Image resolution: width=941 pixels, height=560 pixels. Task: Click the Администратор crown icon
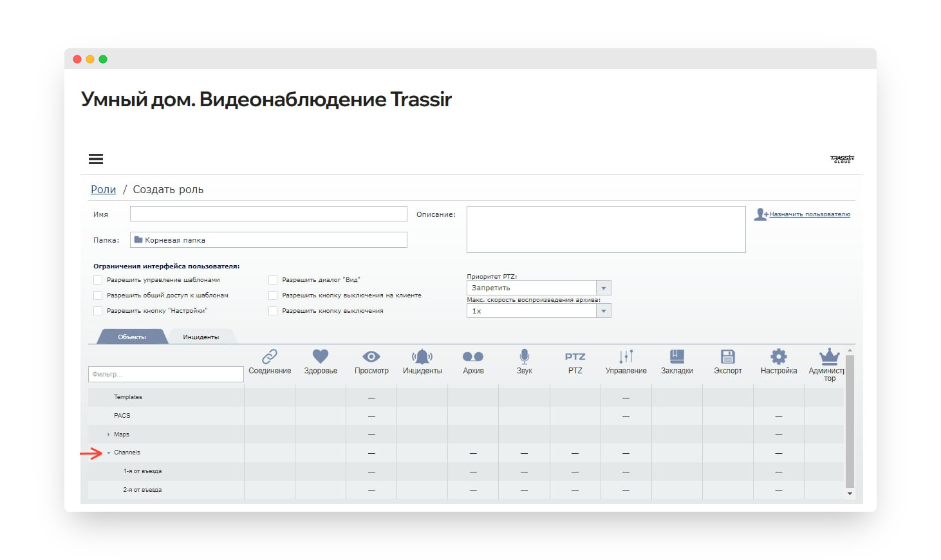click(x=829, y=357)
